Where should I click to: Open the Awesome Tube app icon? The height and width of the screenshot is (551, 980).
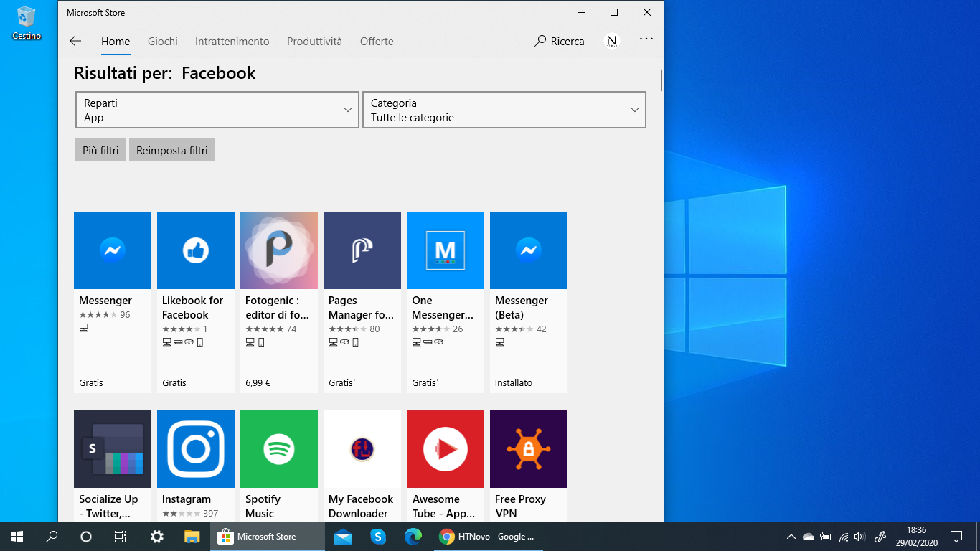coord(446,449)
